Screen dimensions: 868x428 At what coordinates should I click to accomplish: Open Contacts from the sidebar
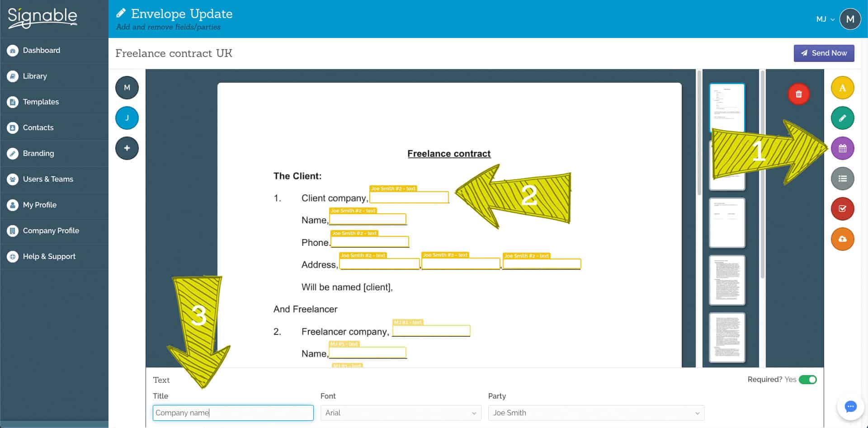(38, 127)
